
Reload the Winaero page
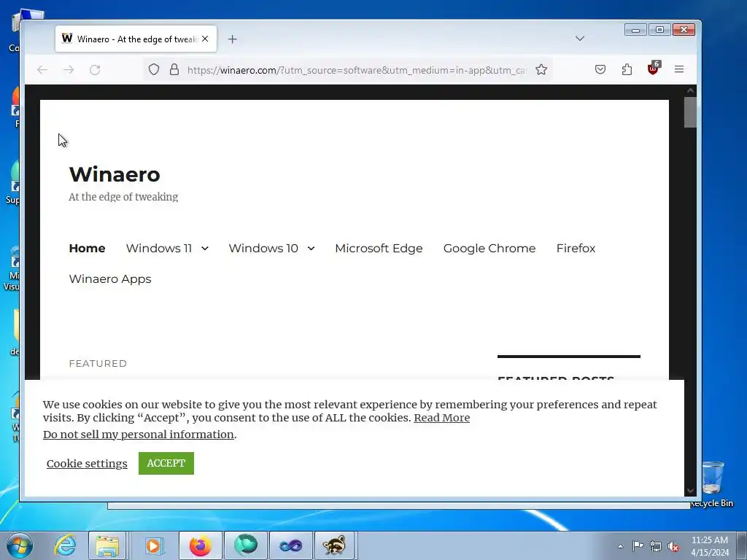point(95,70)
